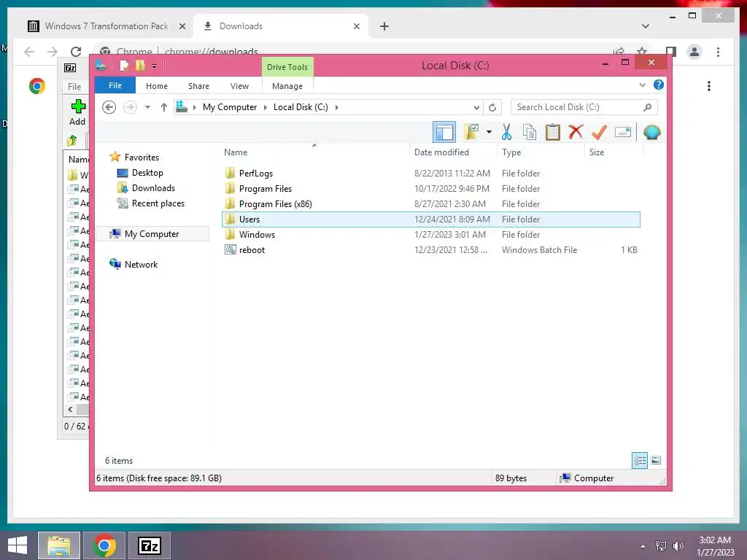Open the Share ribbon tab
Image resolution: width=747 pixels, height=560 pixels.
pos(198,86)
